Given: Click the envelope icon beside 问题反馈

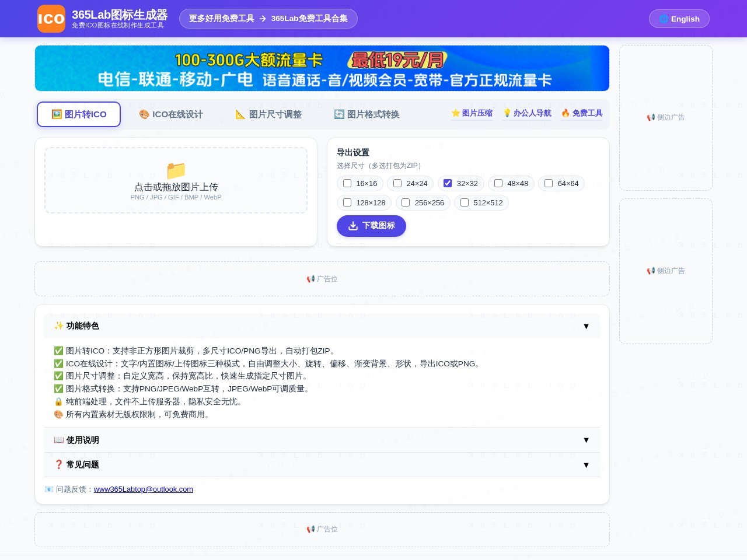Looking at the screenshot, I should click(49, 489).
